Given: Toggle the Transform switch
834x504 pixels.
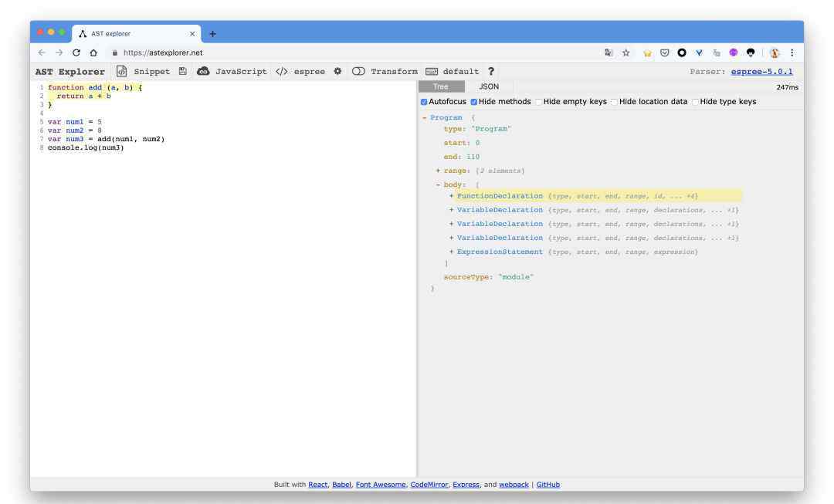Looking at the screenshot, I should 358,71.
